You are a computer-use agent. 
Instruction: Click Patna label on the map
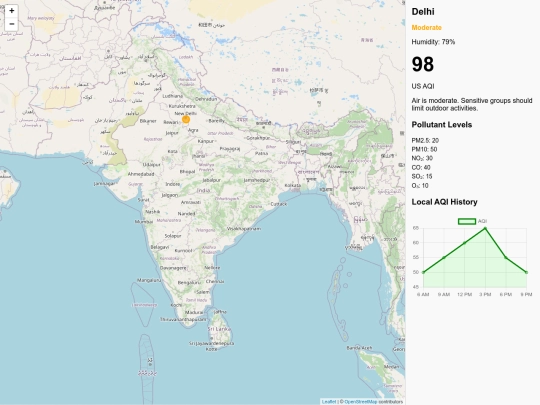pyautogui.click(x=261, y=153)
